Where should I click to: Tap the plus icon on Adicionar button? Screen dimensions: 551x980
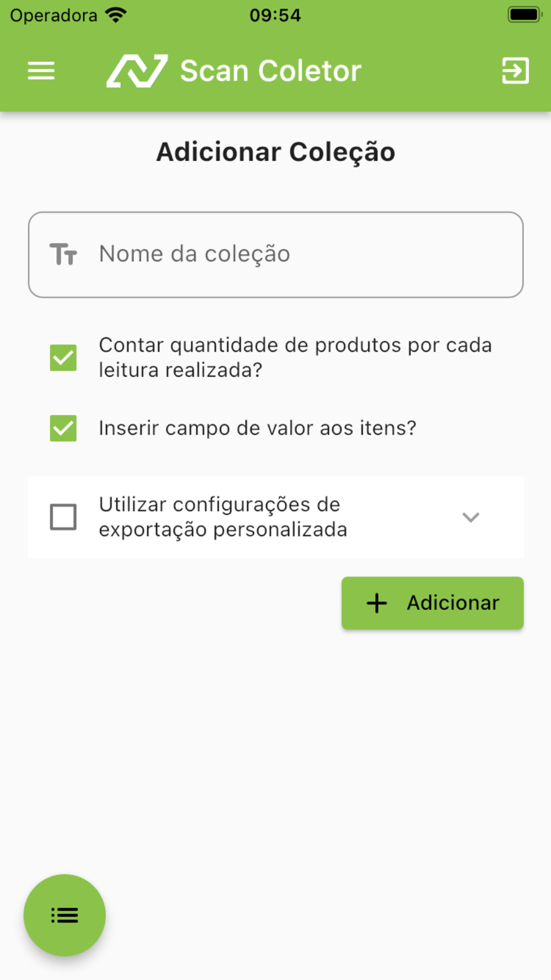pyautogui.click(x=377, y=603)
